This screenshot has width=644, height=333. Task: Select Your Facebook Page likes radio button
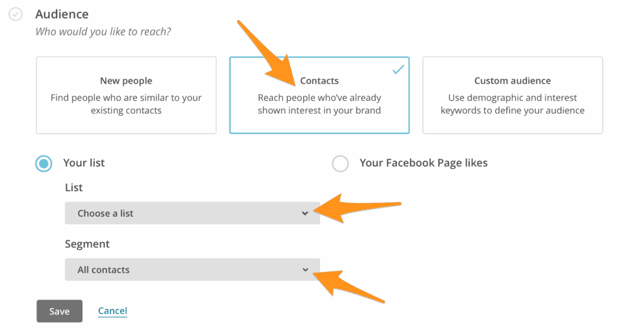click(340, 164)
